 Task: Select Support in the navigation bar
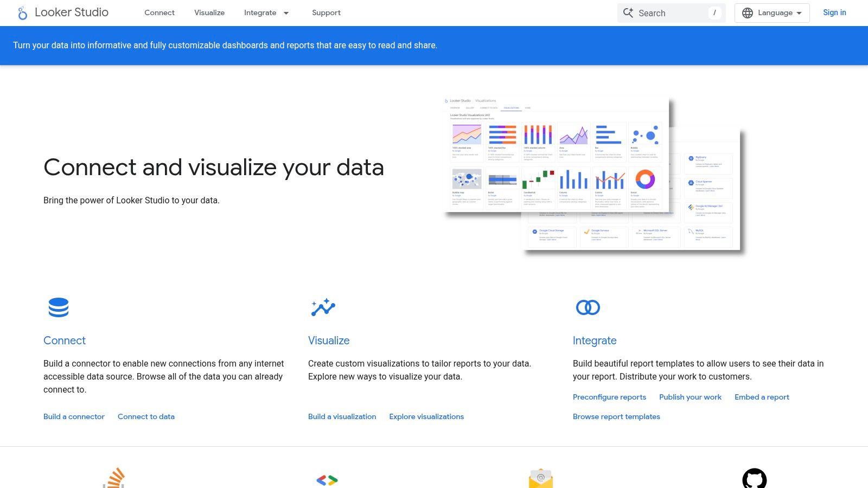[x=326, y=12]
